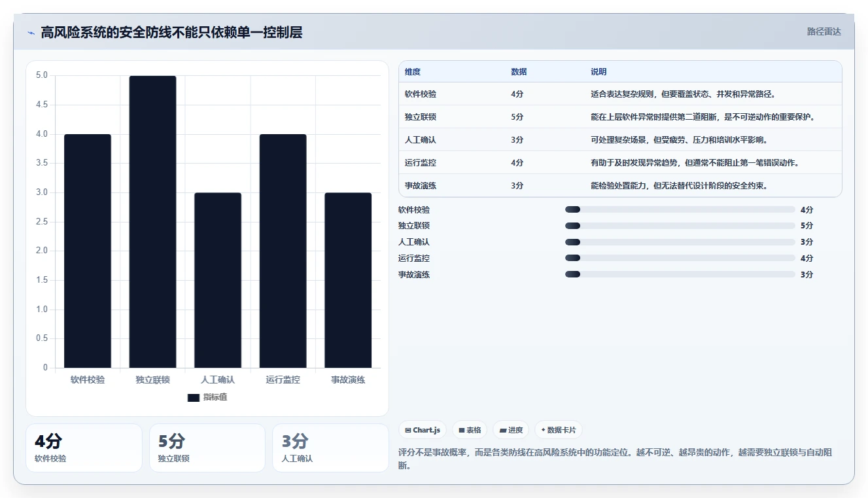This screenshot has height=498, width=868.
Task: Click the 2.5 y-axis tick label
Action: (x=42, y=222)
